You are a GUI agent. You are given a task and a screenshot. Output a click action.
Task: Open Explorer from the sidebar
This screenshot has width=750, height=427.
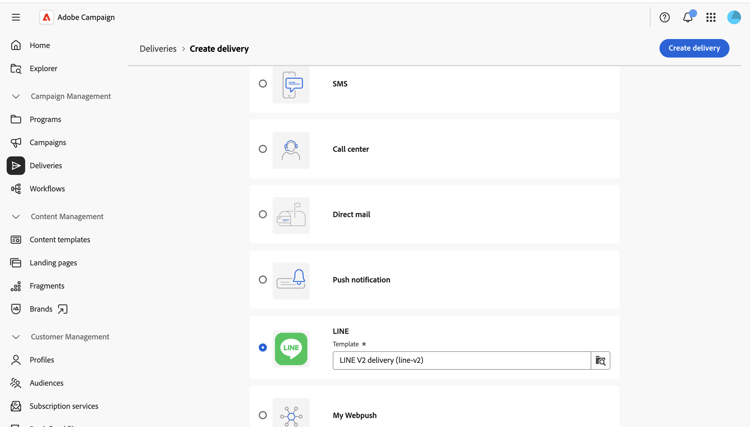pos(44,68)
